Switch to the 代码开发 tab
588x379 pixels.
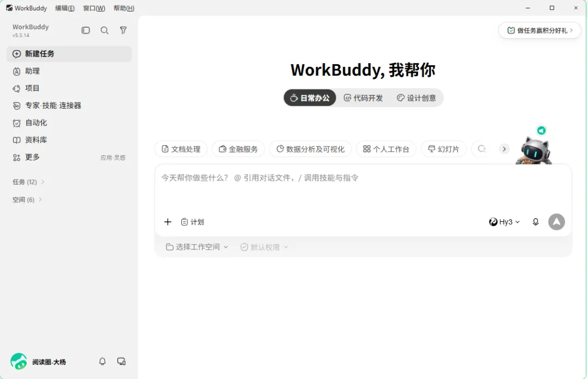363,98
